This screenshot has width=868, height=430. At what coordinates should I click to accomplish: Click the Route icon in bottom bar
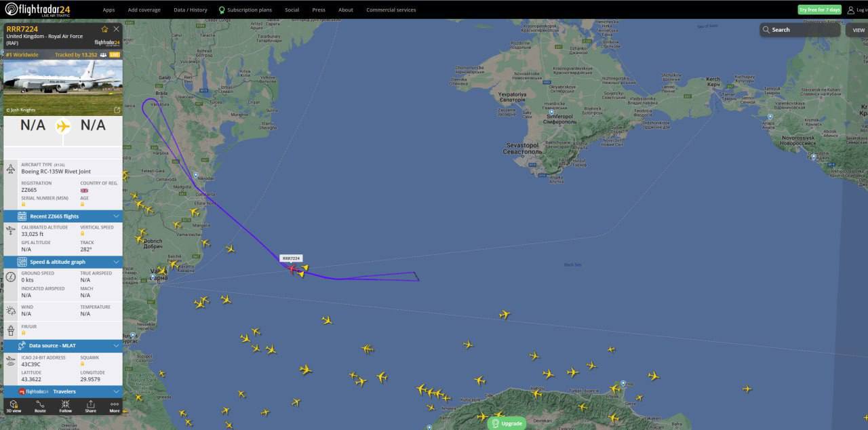pyautogui.click(x=40, y=406)
